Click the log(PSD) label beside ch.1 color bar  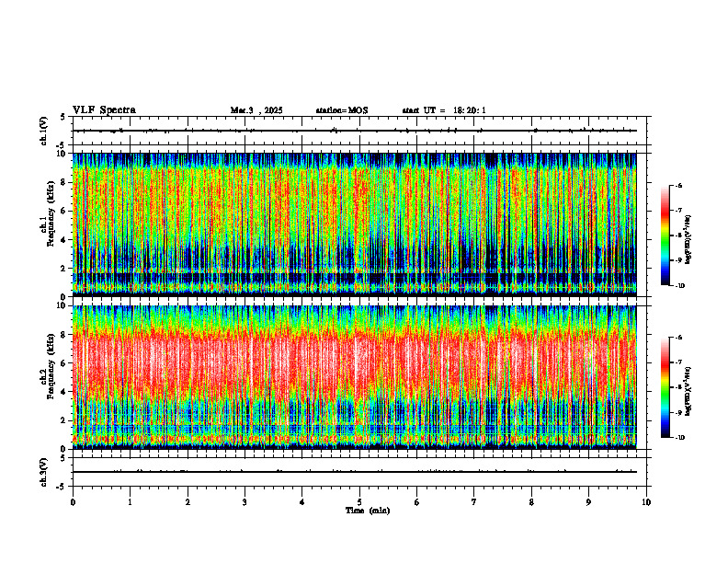click(688, 240)
